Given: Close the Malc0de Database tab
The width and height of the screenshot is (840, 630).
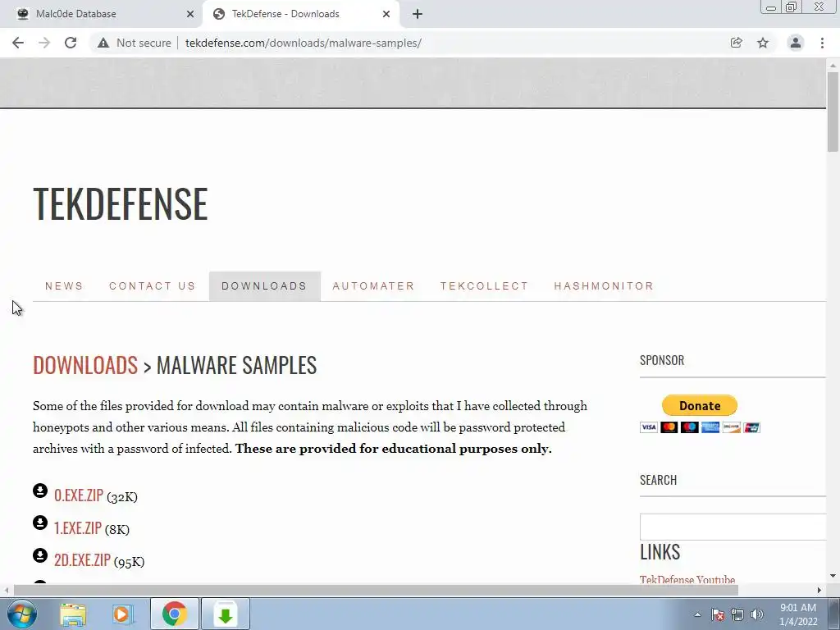Looking at the screenshot, I should point(190,14).
